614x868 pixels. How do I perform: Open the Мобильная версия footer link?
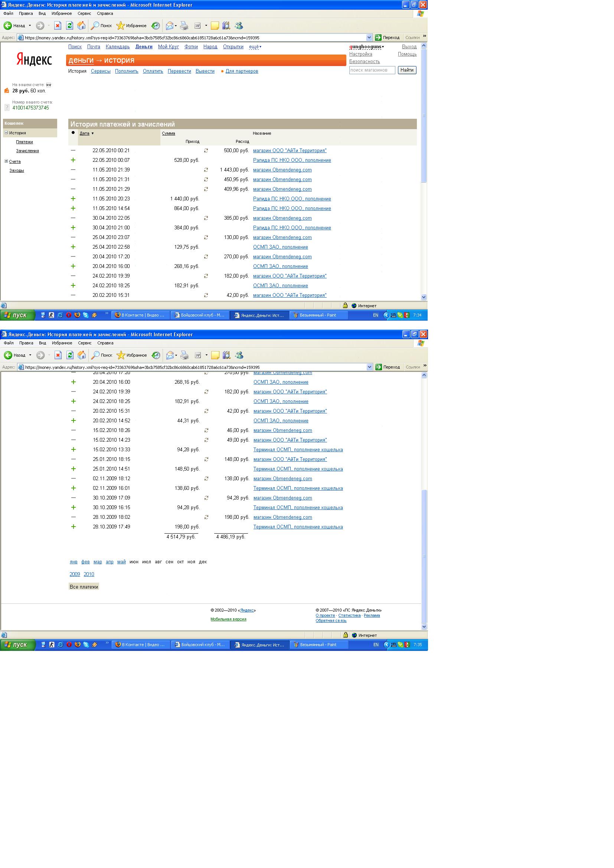[228, 619]
